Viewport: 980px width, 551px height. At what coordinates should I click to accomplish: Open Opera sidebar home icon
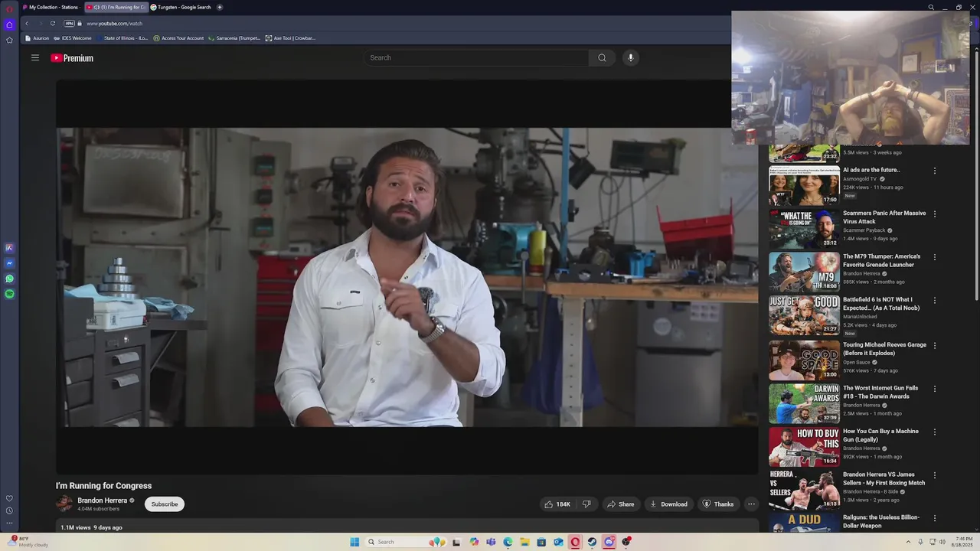click(x=9, y=24)
